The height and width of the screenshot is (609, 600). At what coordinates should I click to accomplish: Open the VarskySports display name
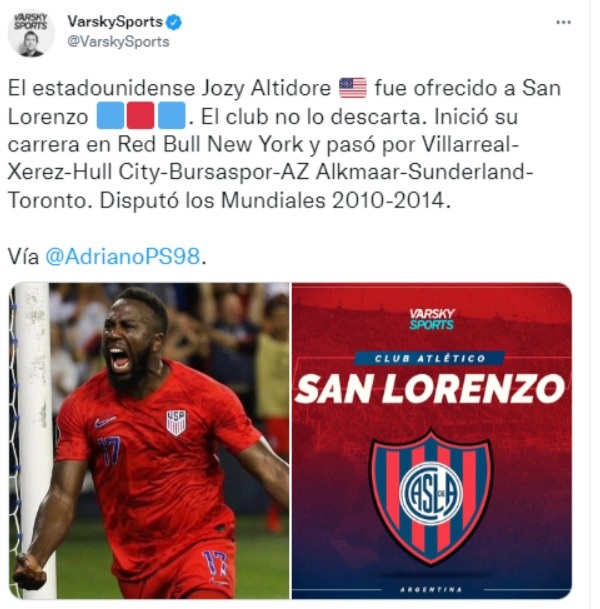[x=115, y=22]
